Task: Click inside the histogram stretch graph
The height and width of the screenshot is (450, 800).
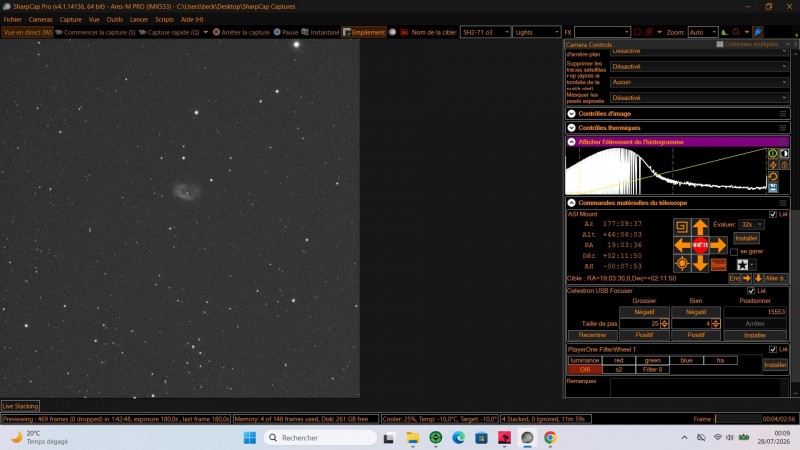Action: coord(666,171)
